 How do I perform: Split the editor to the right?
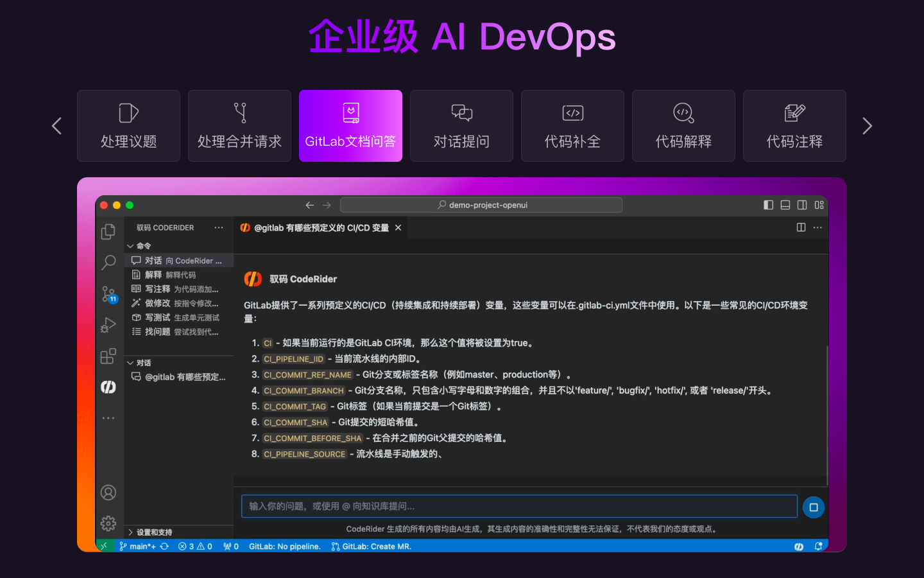tap(801, 227)
